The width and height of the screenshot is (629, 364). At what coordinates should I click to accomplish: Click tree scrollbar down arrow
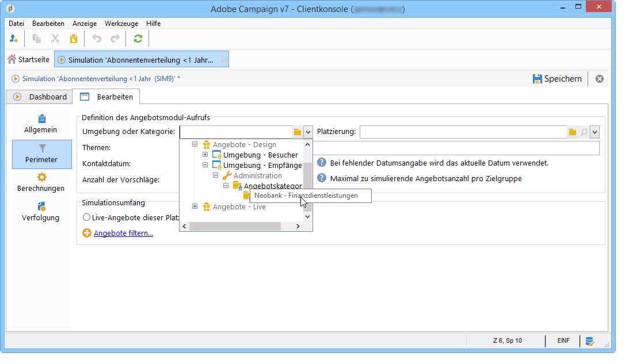(x=308, y=217)
